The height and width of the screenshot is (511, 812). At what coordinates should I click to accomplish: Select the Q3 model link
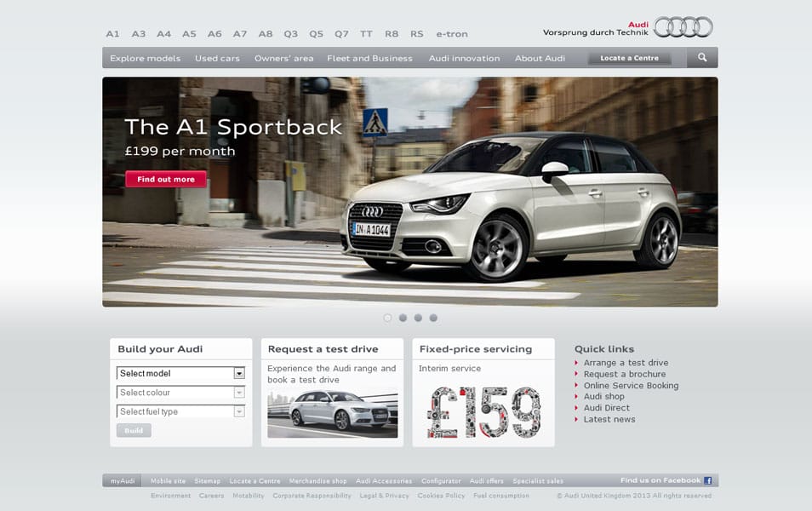pyautogui.click(x=290, y=34)
